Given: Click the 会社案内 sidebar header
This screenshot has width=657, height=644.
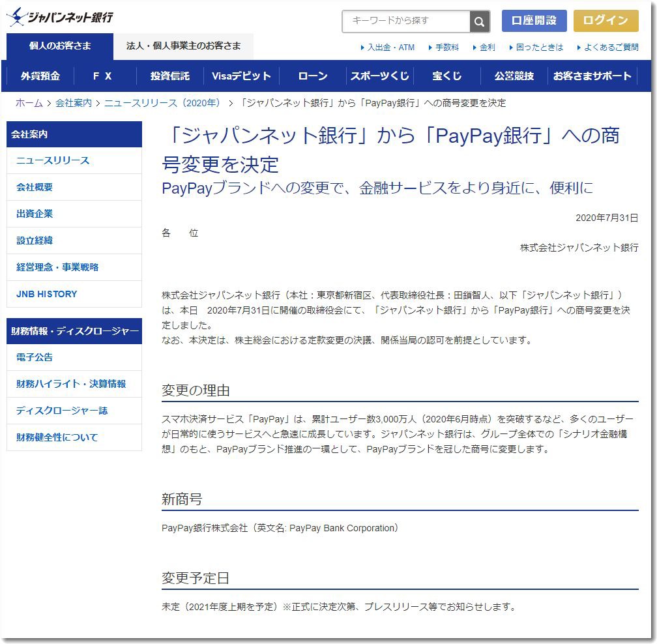Looking at the screenshot, I should click(74, 134).
